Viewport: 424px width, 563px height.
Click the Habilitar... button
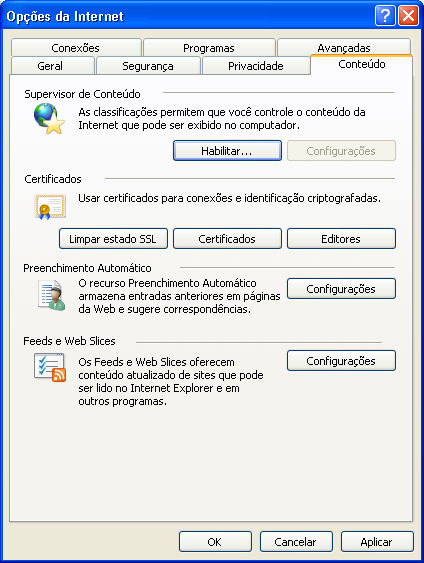pos(227,151)
